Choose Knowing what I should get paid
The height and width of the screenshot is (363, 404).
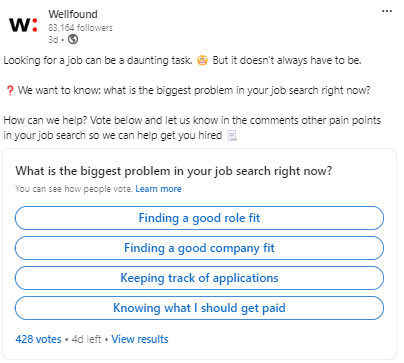199,308
